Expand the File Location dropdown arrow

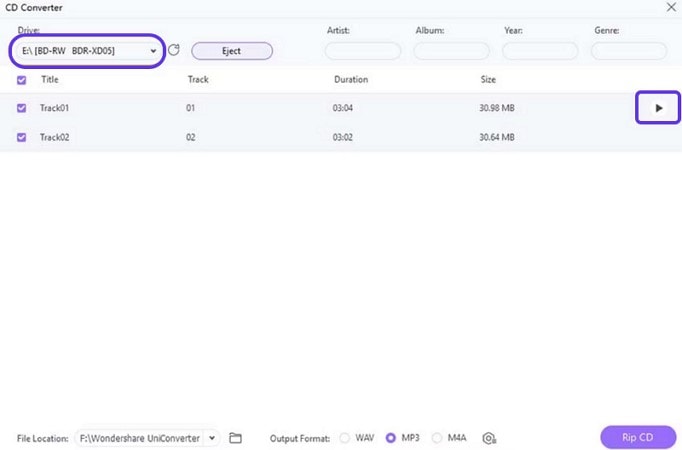212,438
